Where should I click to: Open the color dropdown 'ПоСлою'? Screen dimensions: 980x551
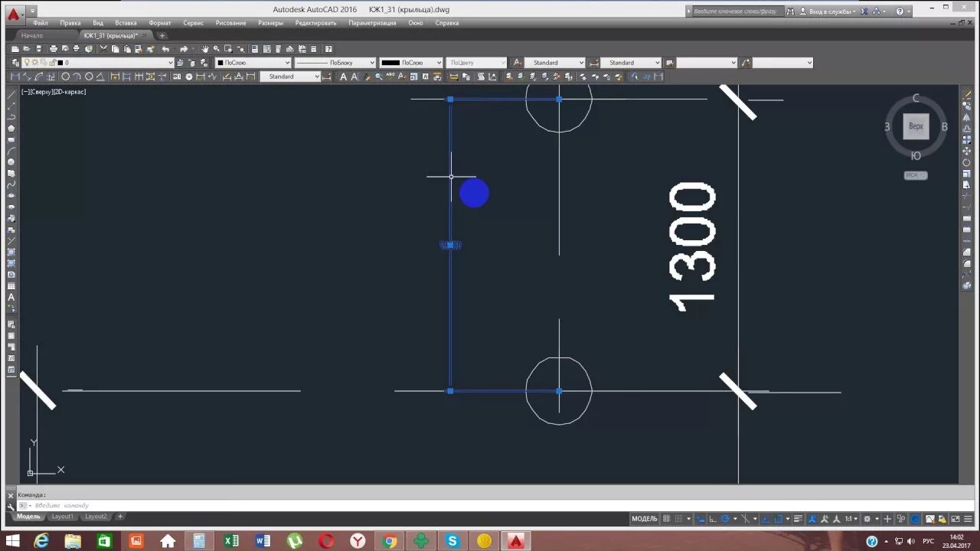coord(253,62)
